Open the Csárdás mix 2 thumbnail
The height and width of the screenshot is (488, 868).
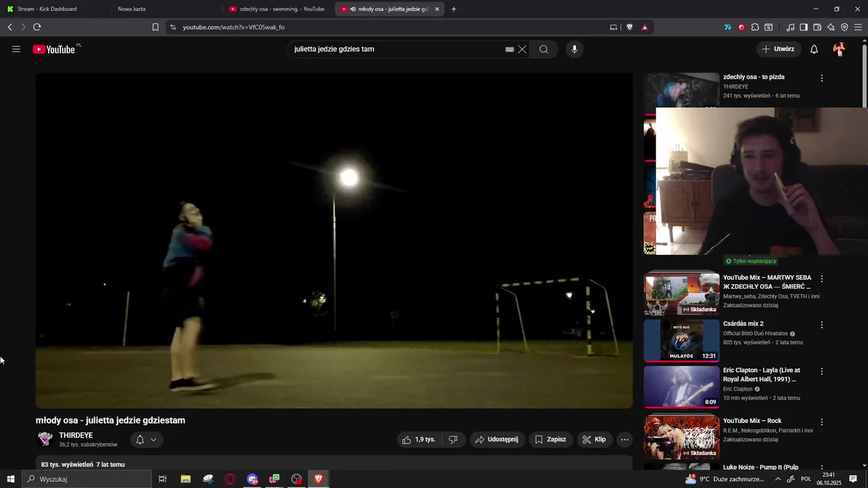pyautogui.click(x=682, y=340)
